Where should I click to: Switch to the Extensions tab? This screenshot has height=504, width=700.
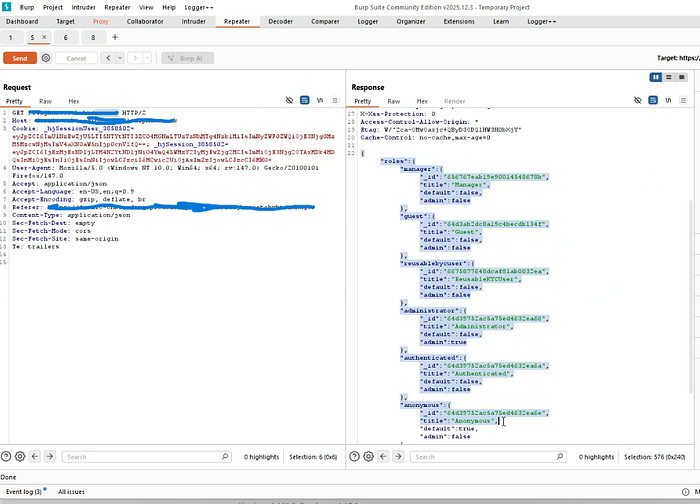[x=459, y=21]
